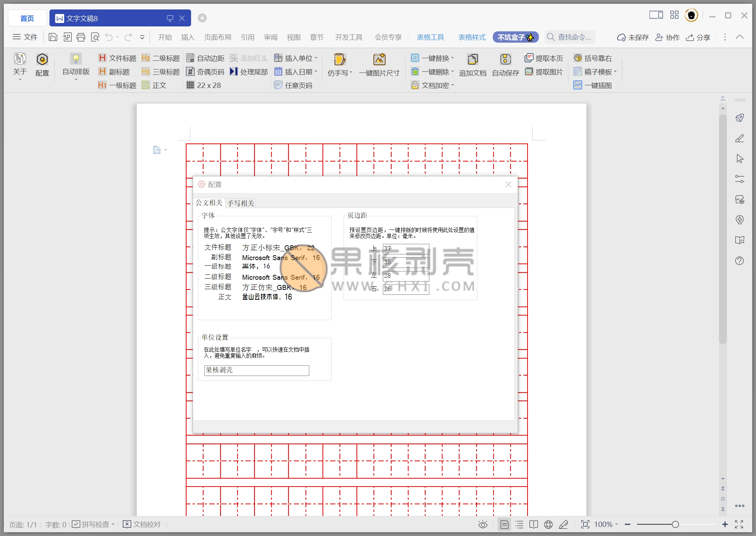Click the 自动保存 icon

tap(505, 59)
